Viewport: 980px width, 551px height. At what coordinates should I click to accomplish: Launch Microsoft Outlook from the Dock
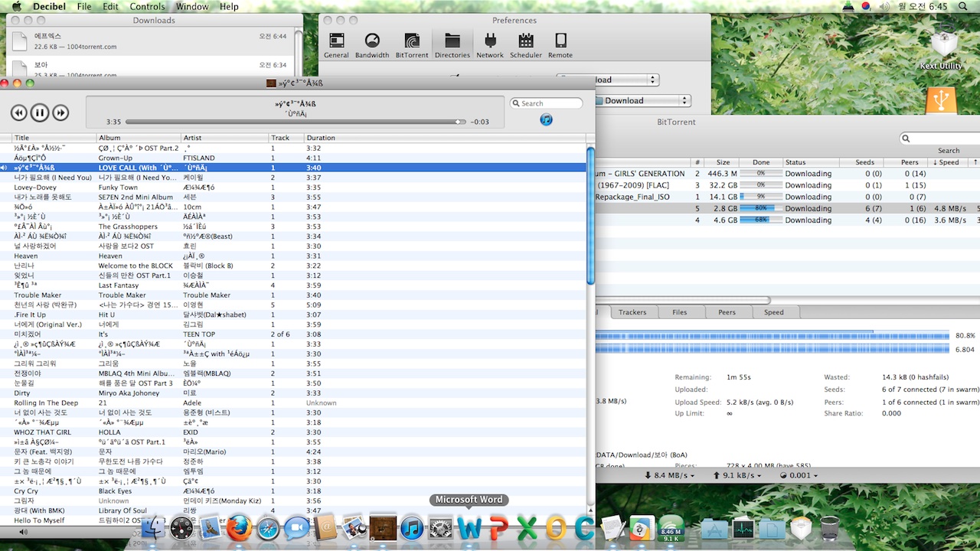pyautogui.click(x=556, y=528)
